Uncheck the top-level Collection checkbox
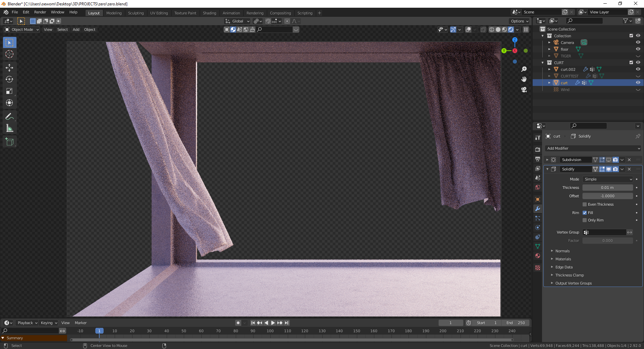 pyautogui.click(x=631, y=36)
